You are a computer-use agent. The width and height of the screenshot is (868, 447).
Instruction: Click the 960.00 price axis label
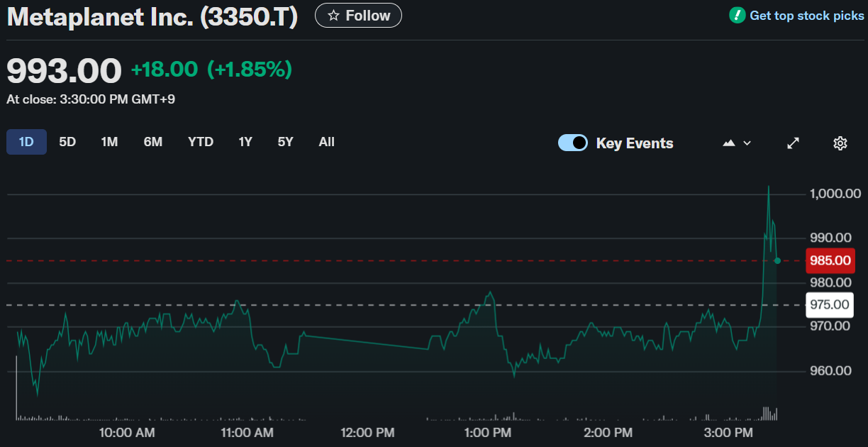[830, 370]
